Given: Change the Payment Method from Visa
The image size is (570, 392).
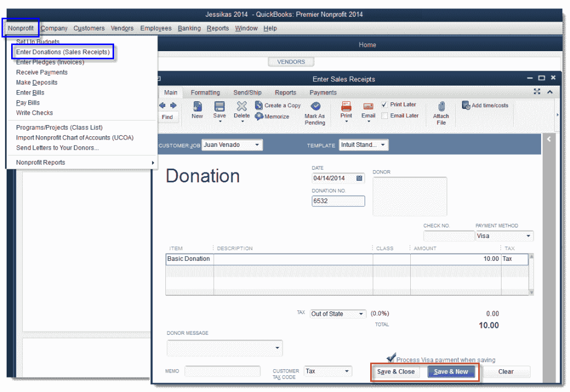Looking at the screenshot, I should 529,236.
